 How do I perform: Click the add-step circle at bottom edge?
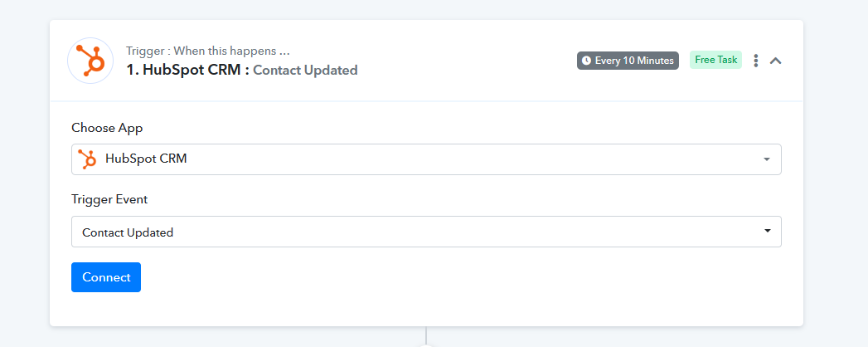click(x=425, y=345)
